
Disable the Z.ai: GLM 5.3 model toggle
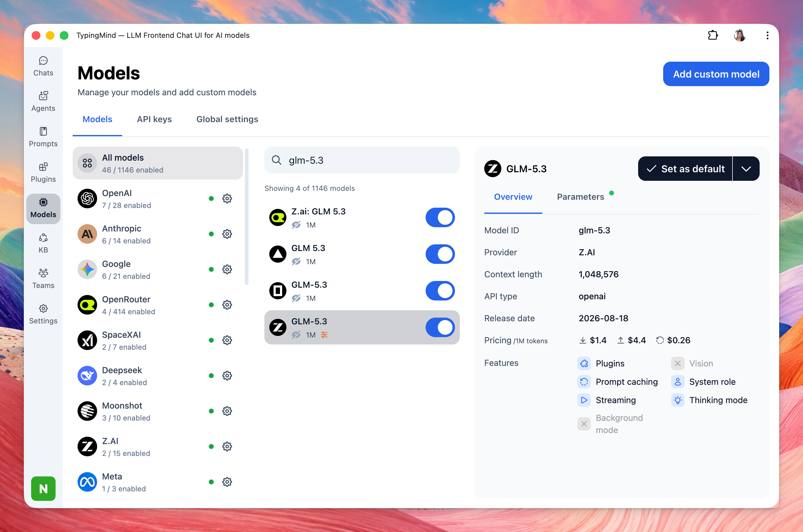tap(440, 217)
